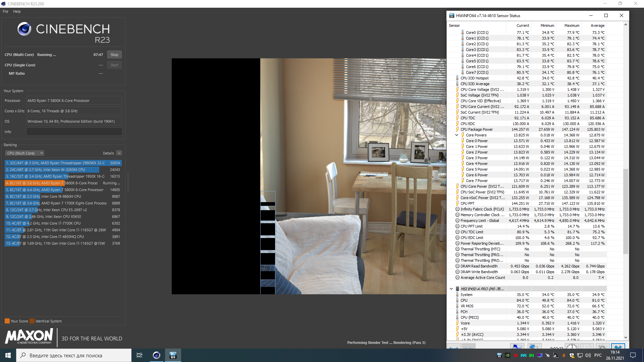Viewport: 644px width, 362px height.
Task: Open the CPU (Multi Core) ranking dropdown
Action: pos(25,153)
